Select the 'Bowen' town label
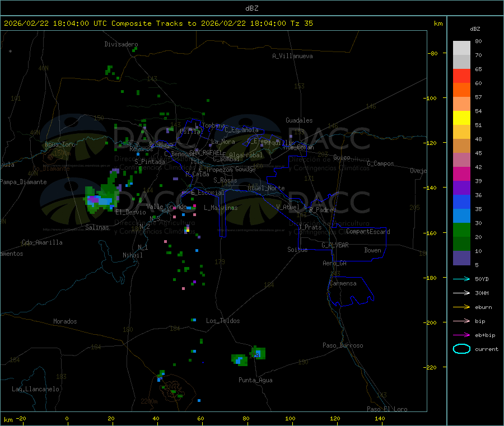Screen dimensions: 504x426 pyautogui.click(x=373, y=250)
